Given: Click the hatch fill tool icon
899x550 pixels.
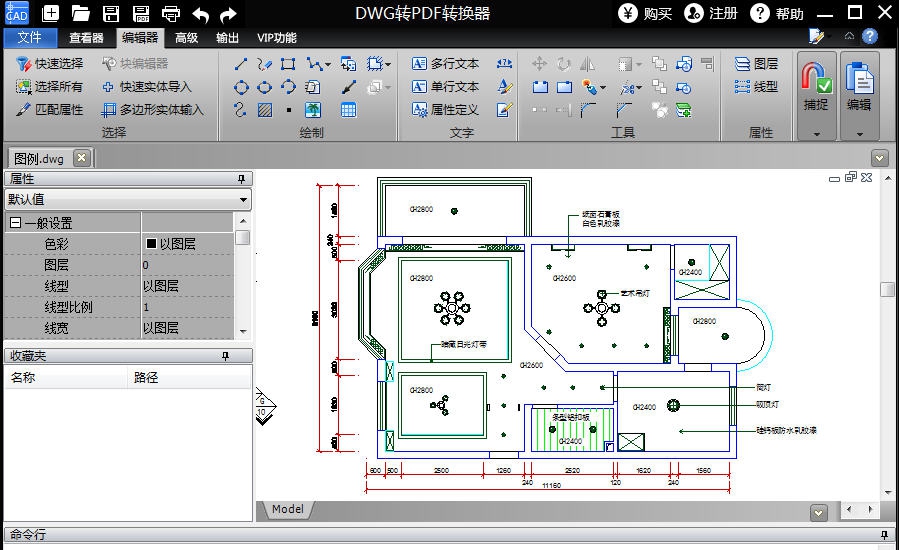Looking at the screenshot, I should coord(265,110).
